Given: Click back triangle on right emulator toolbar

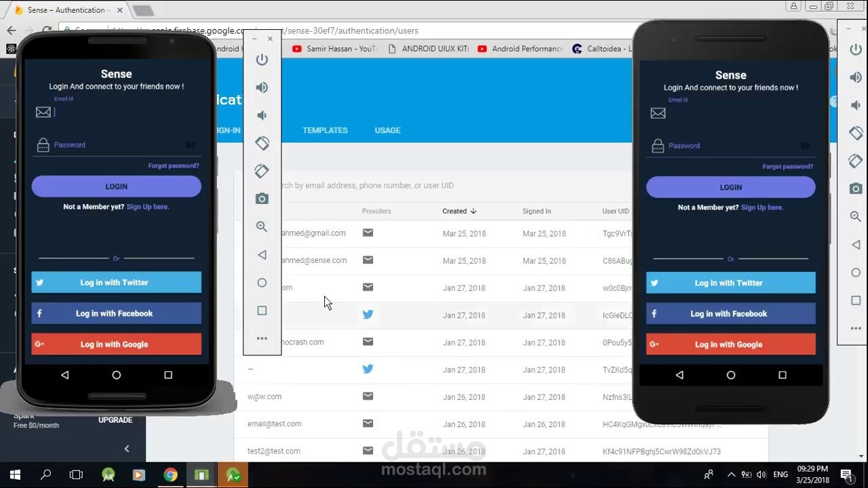Looking at the screenshot, I should pyautogui.click(x=856, y=245).
